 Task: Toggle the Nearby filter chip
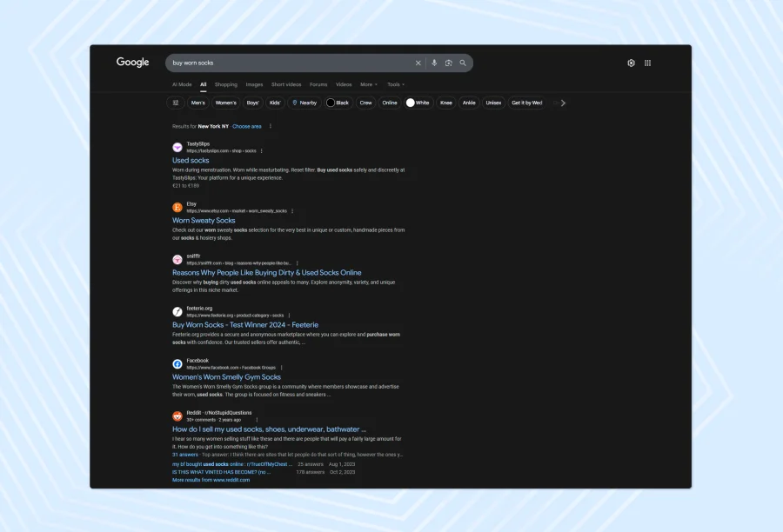[304, 103]
